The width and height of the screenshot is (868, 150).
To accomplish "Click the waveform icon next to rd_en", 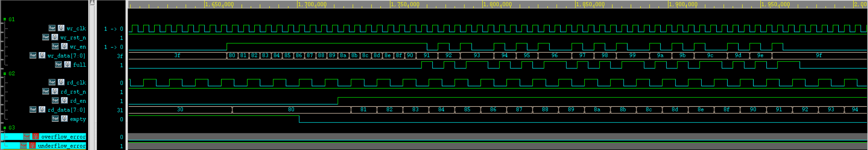I will click(x=65, y=101).
